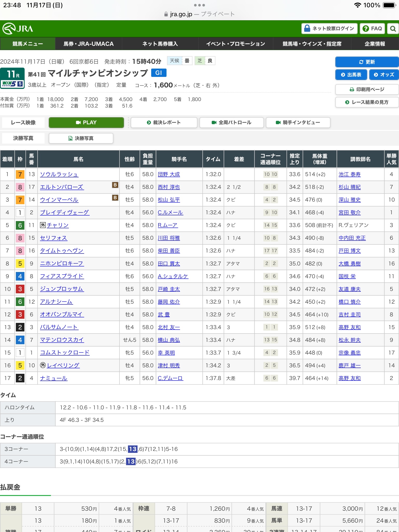
Task: Tap the three-dot multitasking control
Action: tap(199, 5)
